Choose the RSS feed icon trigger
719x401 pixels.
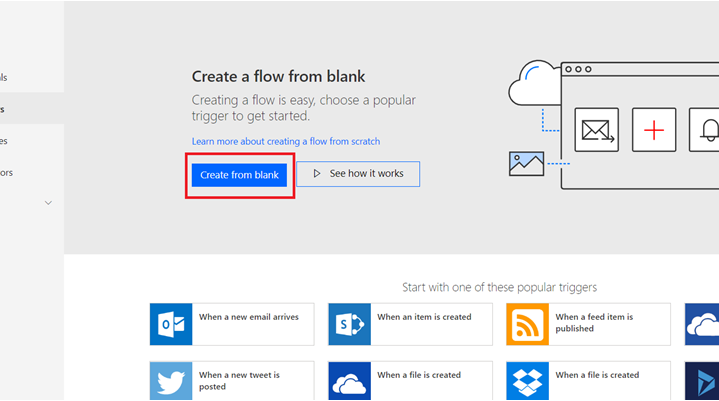click(x=527, y=324)
